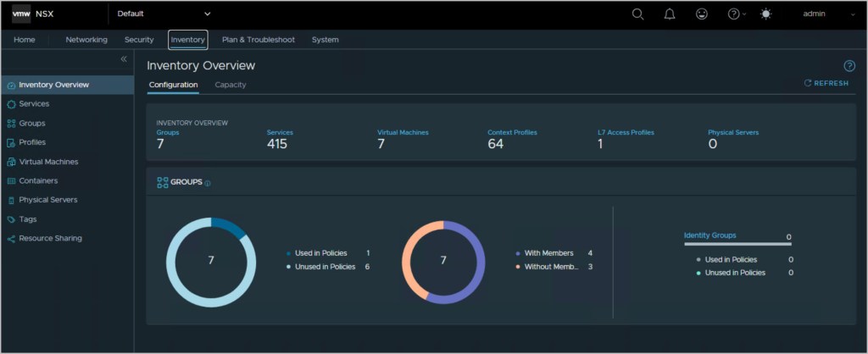This screenshot has height=354, width=868.
Task: Open Containers from the sidebar
Action: (x=38, y=181)
